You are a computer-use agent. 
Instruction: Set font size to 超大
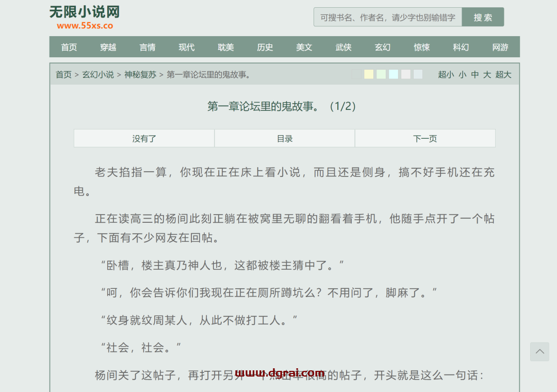click(x=503, y=75)
